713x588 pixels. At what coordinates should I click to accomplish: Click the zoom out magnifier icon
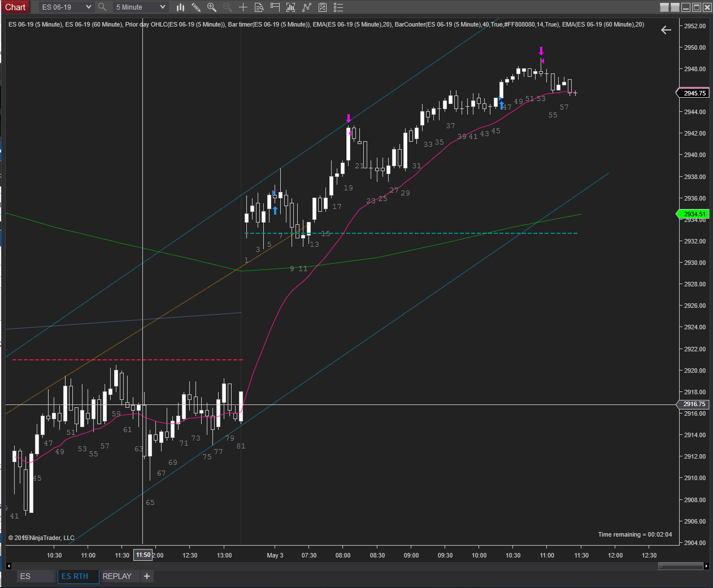228,7
